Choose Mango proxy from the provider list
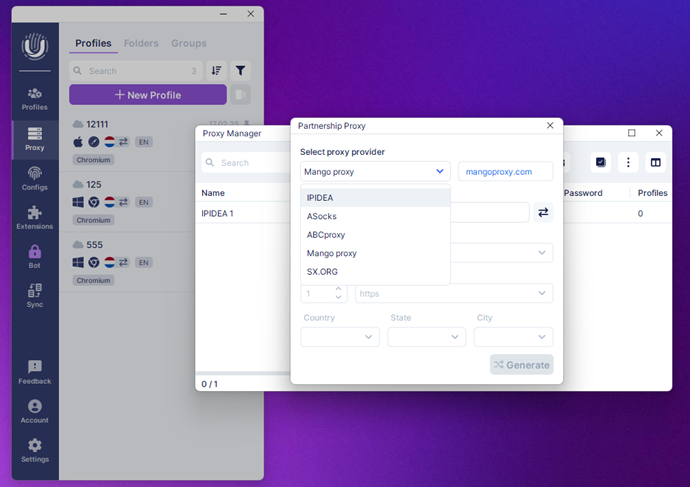Viewport: 690px width, 487px height. pos(375,253)
